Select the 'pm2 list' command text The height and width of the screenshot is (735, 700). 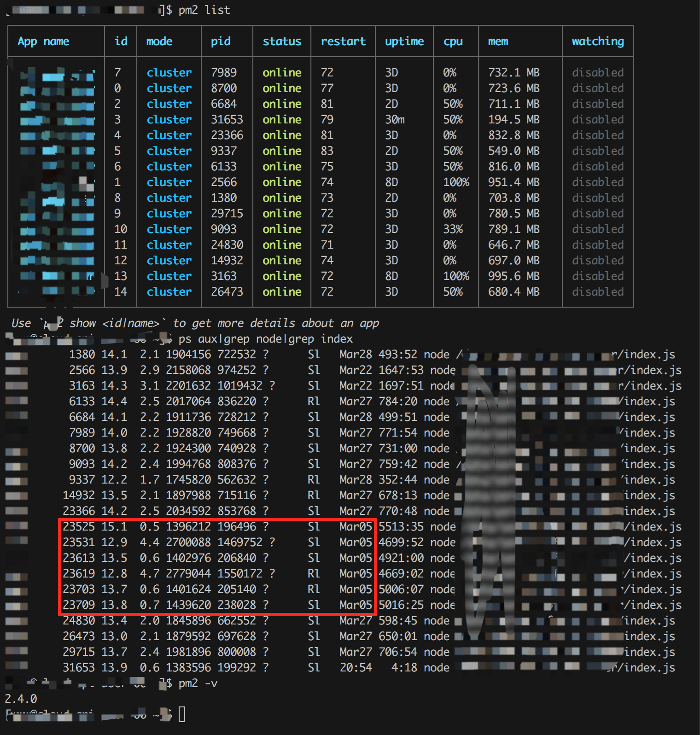click(x=204, y=10)
